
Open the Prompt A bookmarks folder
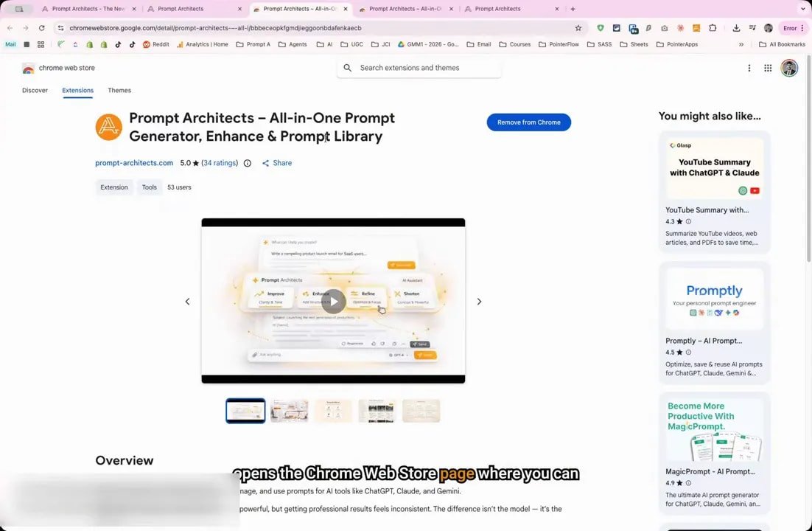(253, 44)
